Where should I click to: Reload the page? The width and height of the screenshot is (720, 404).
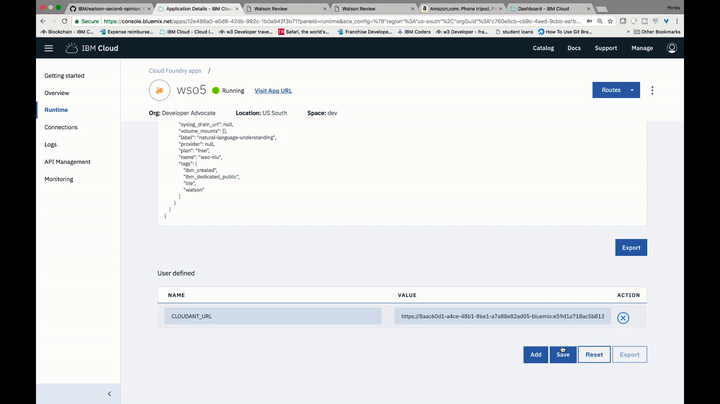(64, 21)
